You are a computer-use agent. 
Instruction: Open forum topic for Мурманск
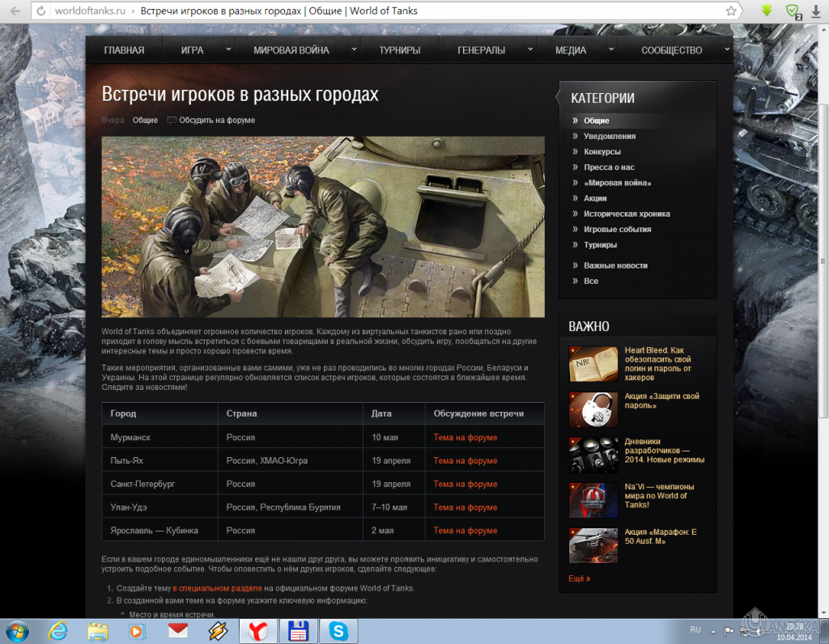coord(466,438)
